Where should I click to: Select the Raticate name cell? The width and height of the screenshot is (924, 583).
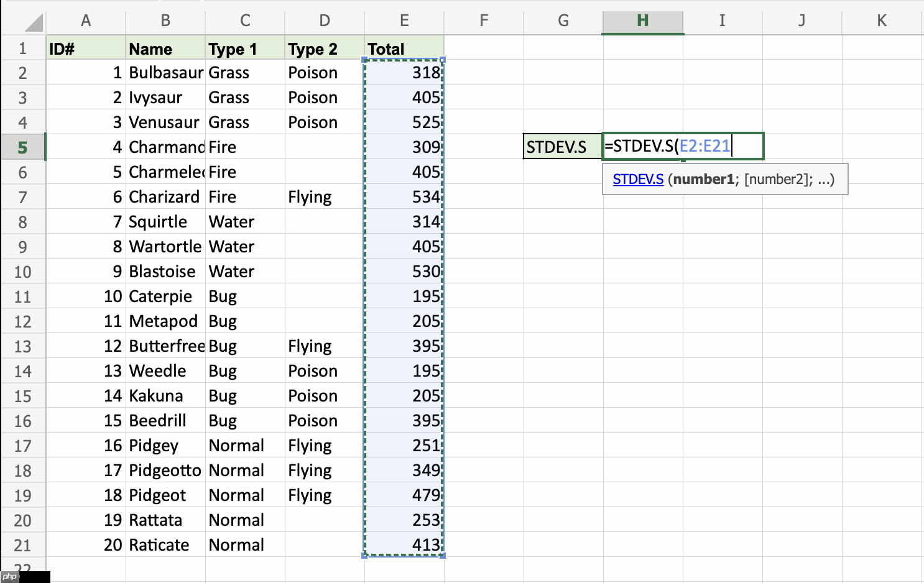[165, 545]
